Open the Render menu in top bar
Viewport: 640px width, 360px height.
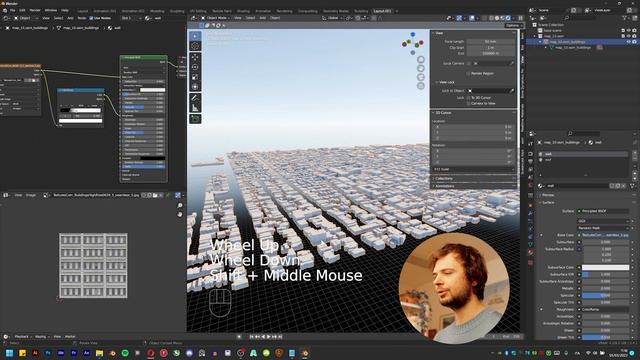(x=35, y=10)
